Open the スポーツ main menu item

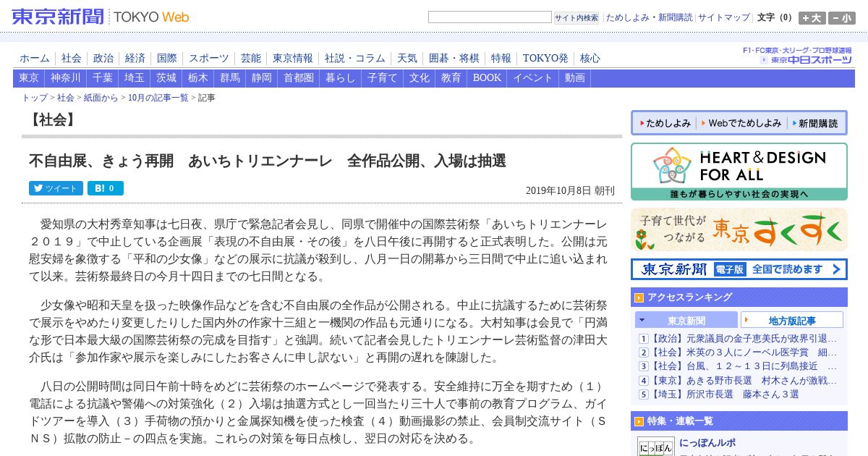tap(209, 58)
